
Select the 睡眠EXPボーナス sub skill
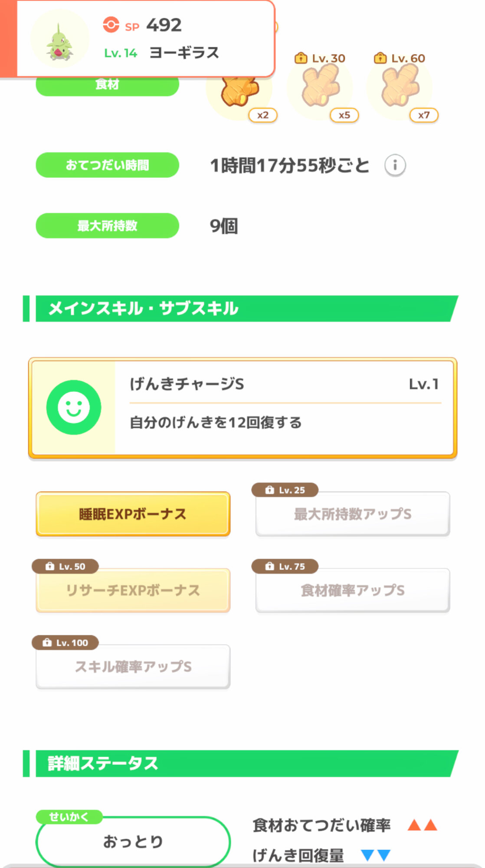click(x=133, y=514)
